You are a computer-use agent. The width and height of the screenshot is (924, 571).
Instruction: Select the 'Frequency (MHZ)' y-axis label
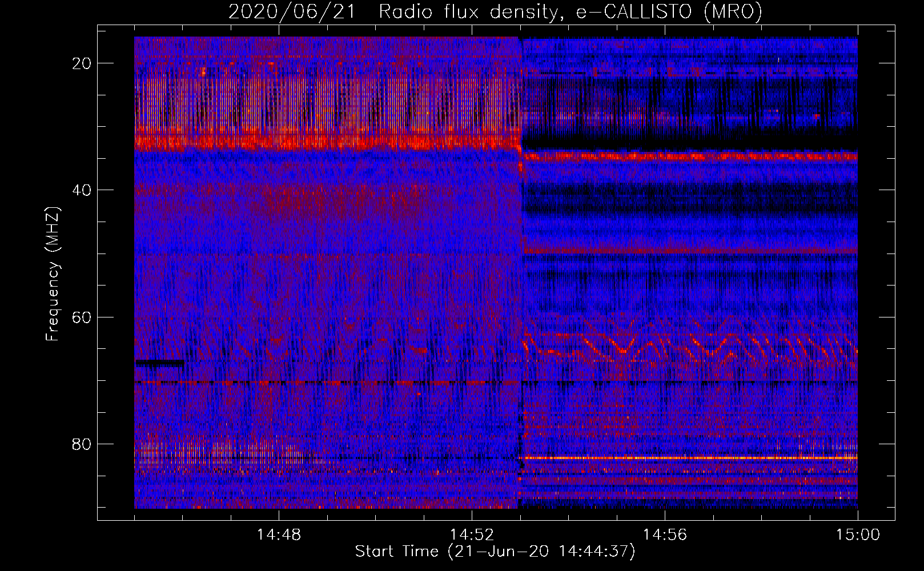[x=53, y=274]
